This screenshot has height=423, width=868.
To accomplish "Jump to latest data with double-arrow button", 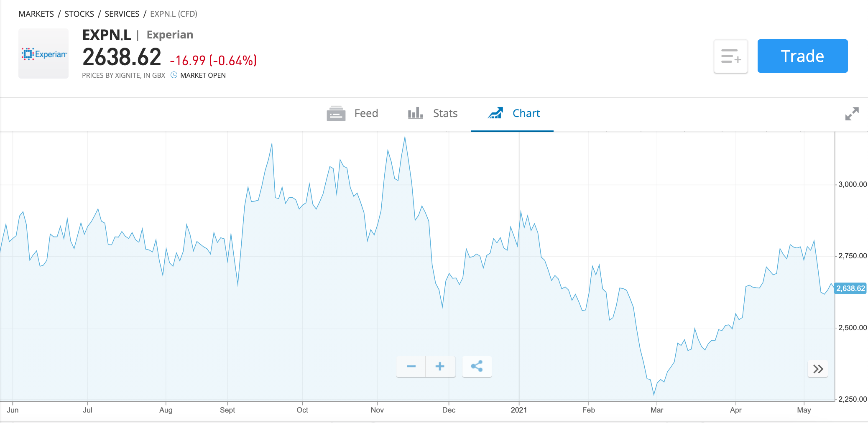I will click(x=818, y=369).
